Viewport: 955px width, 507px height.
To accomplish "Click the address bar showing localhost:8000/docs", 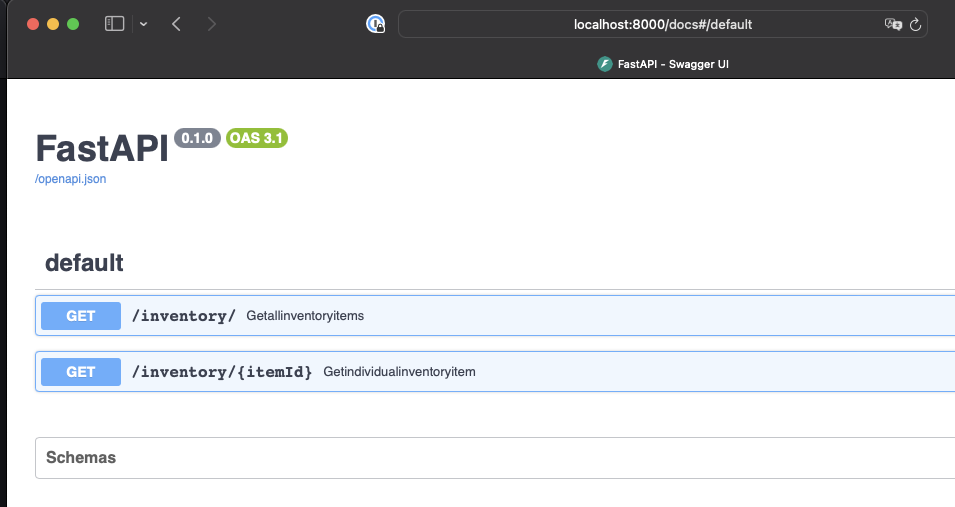I will (663, 24).
